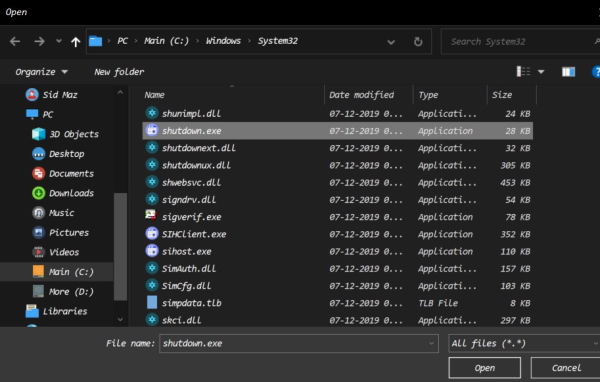Click the navigation pane scrollbar thumb

(120, 247)
